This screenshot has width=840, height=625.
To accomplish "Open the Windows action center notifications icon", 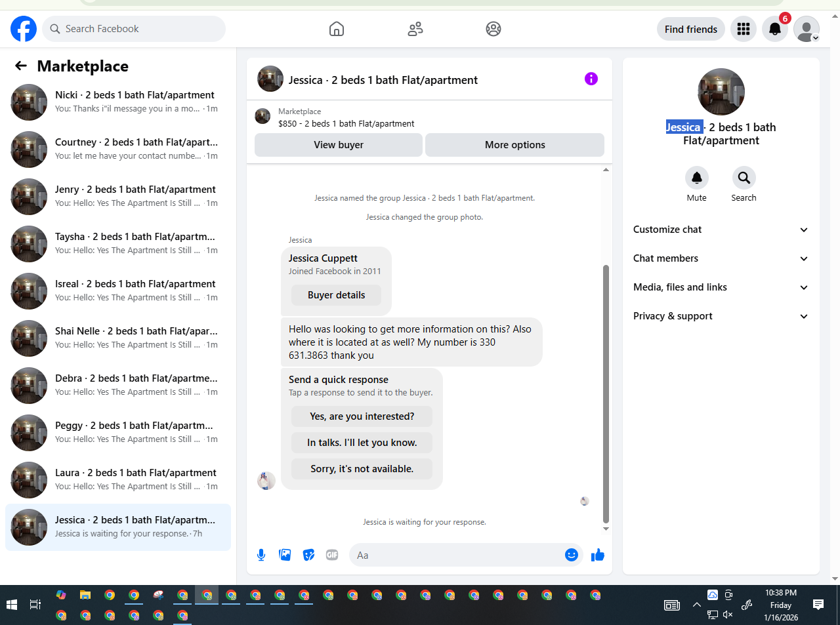I will (818, 605).
